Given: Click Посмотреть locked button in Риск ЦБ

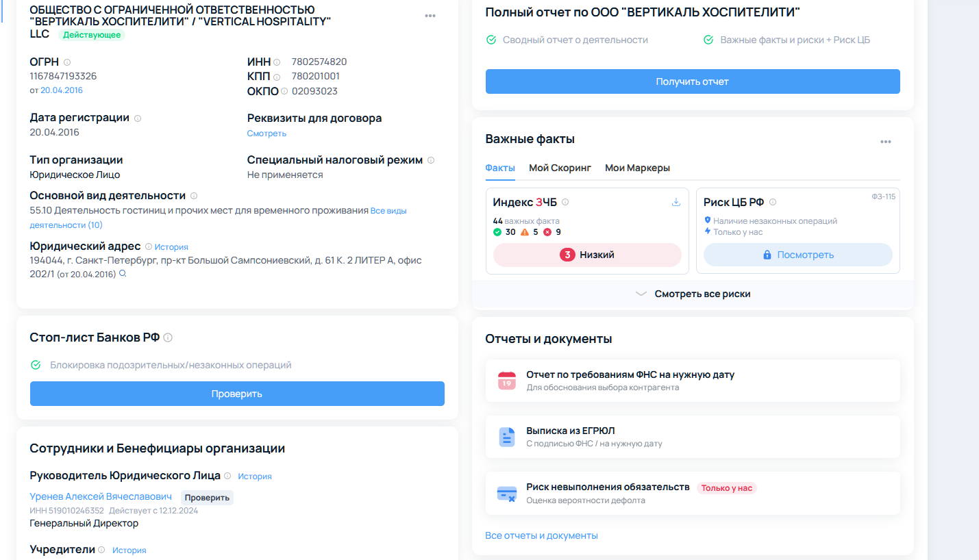Looking at the screenshot, I should (797, 255).
